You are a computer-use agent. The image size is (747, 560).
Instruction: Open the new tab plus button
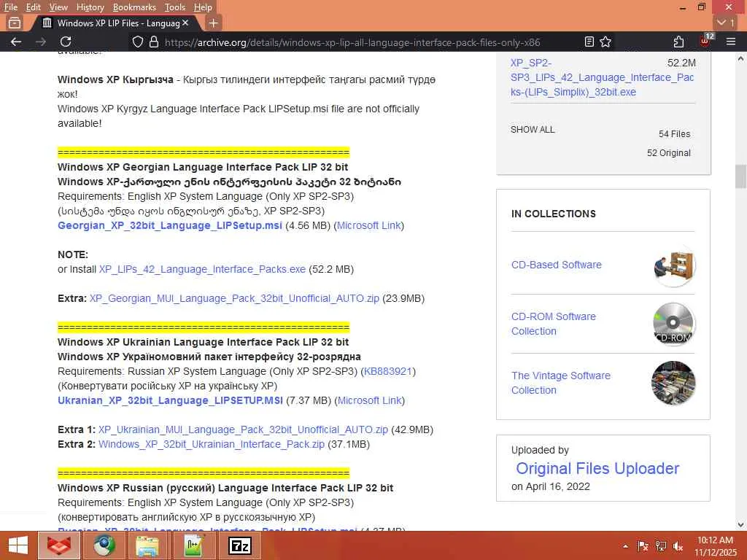point(214,23)
